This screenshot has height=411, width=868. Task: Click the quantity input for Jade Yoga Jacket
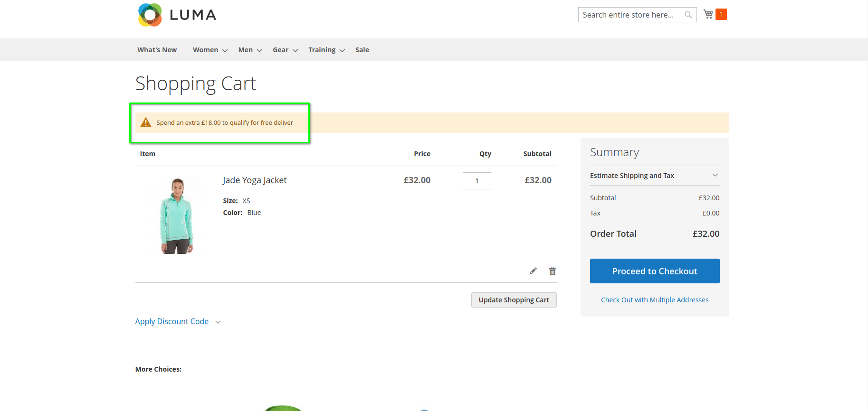tap(477, 181)
